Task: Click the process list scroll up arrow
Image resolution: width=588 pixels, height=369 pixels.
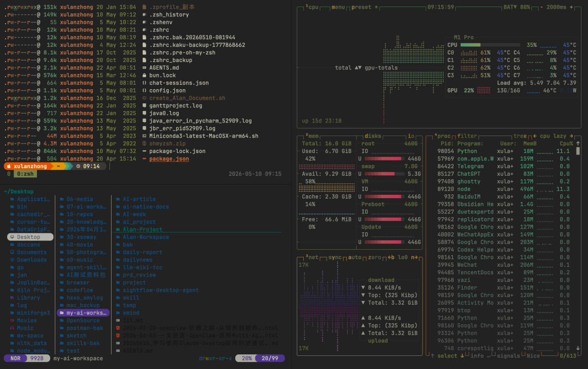Action: coord(578,143)
